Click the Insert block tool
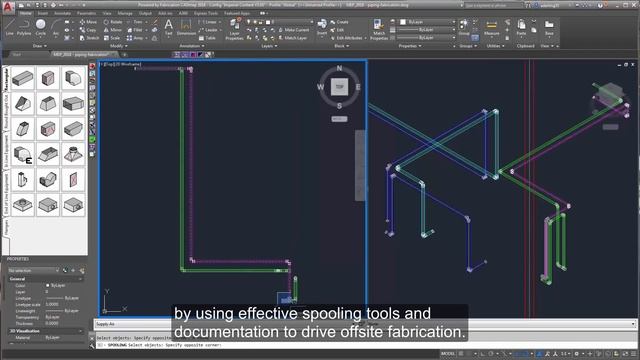Viewport: 640px width, 360px height. [322, 27]
